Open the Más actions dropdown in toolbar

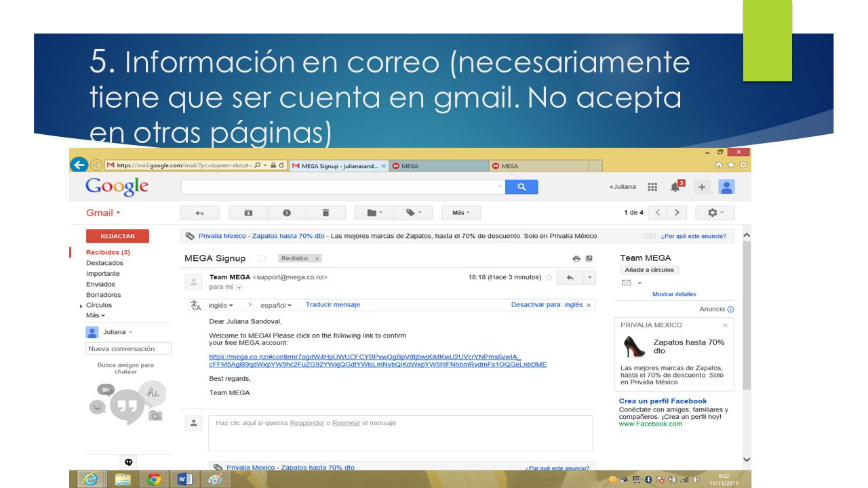pos(461,213)
